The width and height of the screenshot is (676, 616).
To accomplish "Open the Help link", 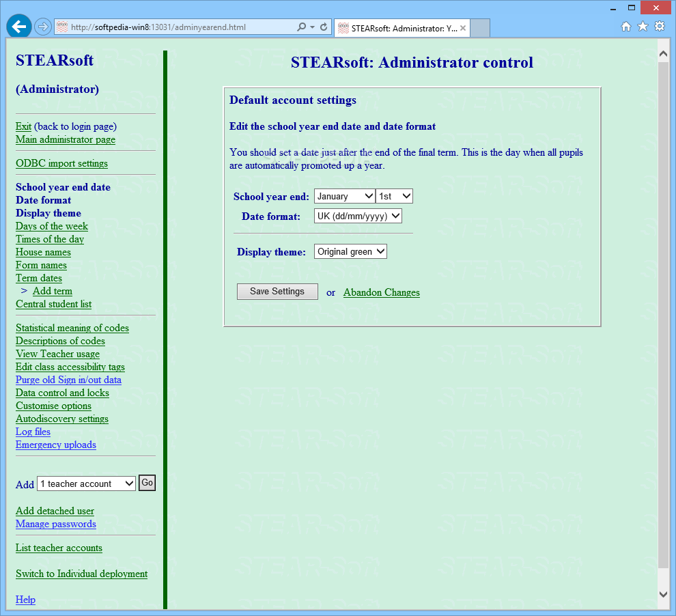I will tap(25, 600).
